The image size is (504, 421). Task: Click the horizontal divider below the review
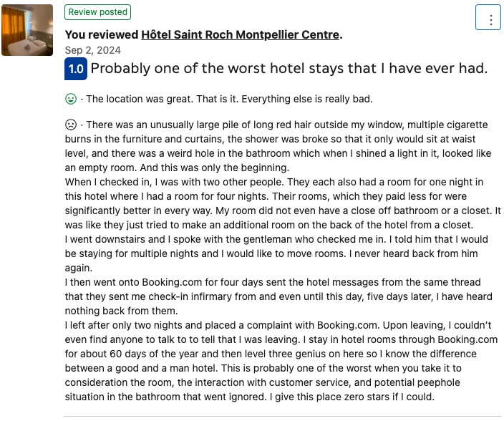(x=283, y=416)
